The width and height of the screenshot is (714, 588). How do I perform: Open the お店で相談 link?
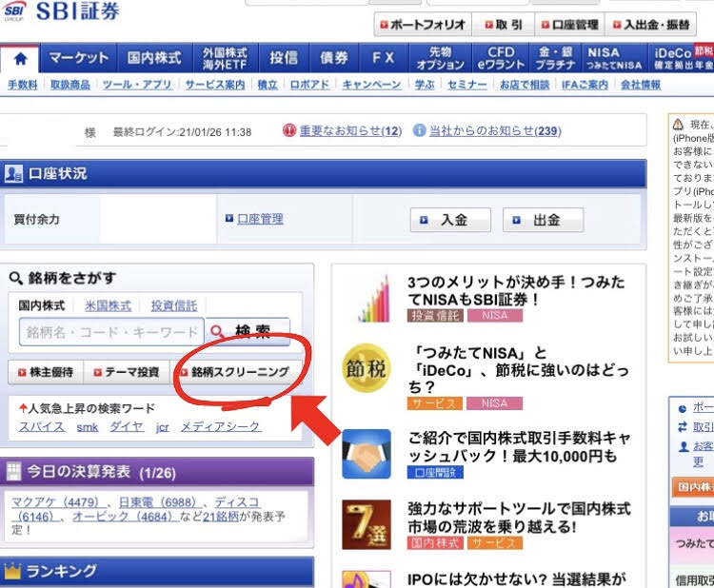(x=525, y=85)
